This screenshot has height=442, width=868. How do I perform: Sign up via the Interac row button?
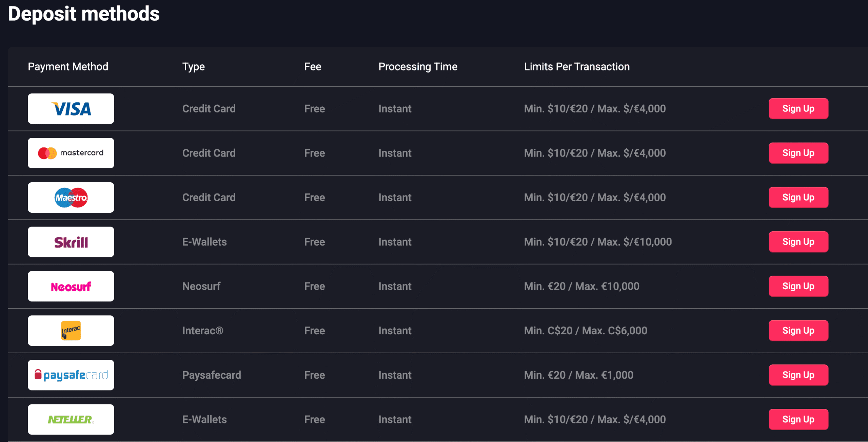pyautogui.click(x=798, y=331)
